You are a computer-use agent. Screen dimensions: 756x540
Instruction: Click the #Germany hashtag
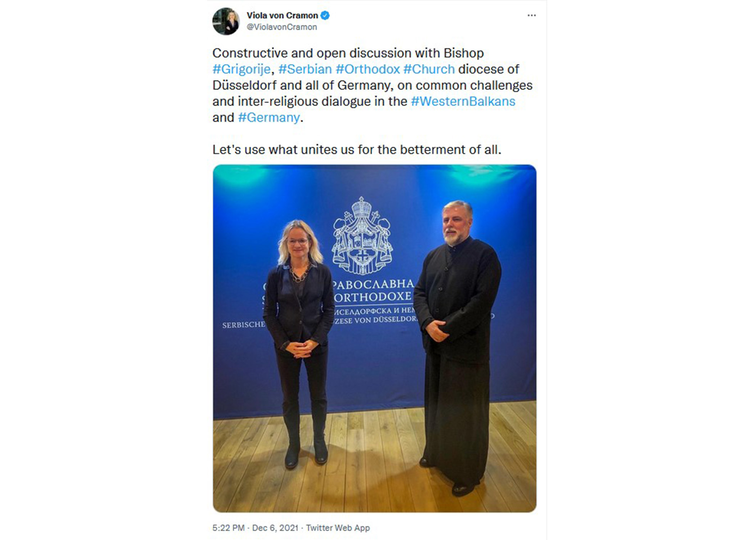[269, 117]
